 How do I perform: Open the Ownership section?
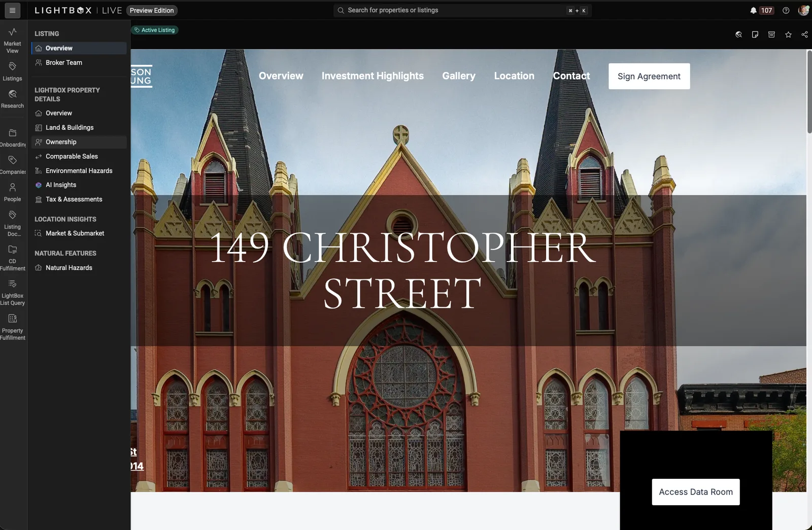point(79,142)
